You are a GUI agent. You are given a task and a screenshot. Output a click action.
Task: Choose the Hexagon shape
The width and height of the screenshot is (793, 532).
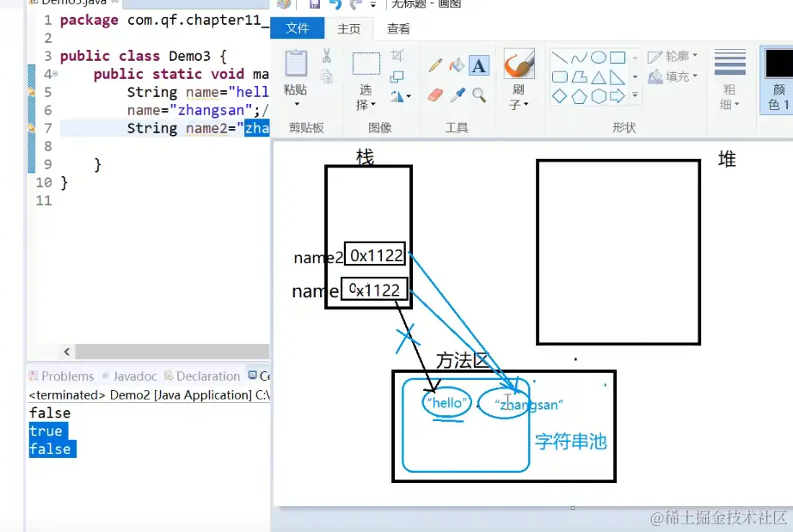click(x=599, y=96)
